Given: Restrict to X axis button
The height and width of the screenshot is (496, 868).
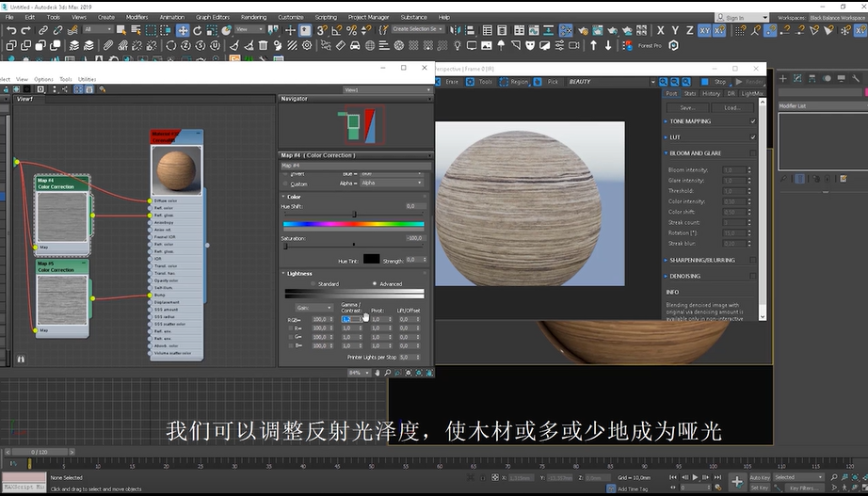Looking at the screenshot, I should tap(660, 30).
